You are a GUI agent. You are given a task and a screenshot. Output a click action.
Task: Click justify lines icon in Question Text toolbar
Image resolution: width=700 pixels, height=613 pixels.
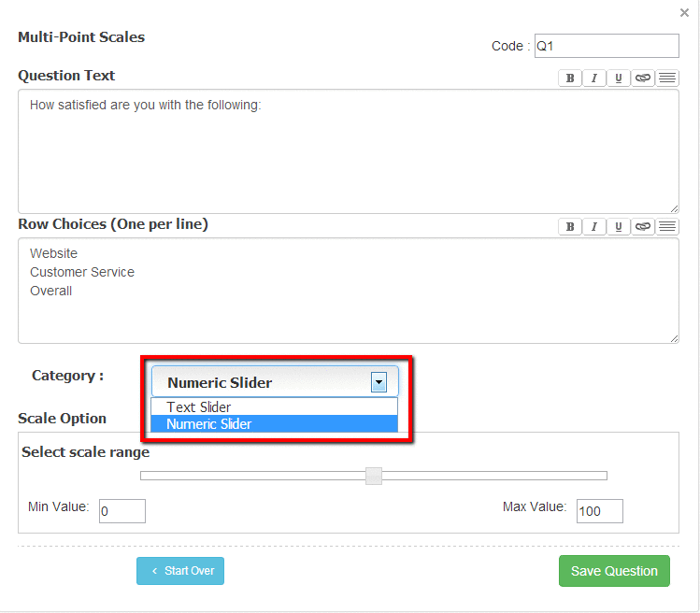(667, 78)
